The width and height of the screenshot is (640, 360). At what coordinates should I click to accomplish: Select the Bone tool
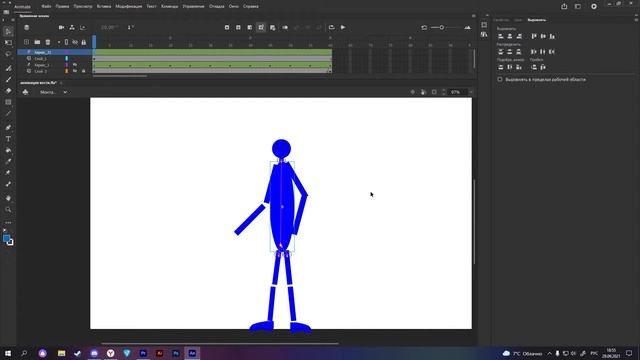point(8,184)
